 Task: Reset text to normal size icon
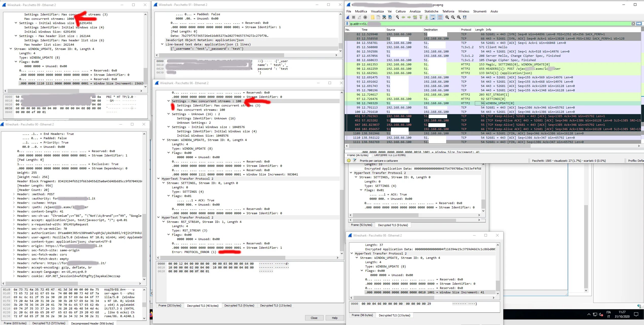459,17
